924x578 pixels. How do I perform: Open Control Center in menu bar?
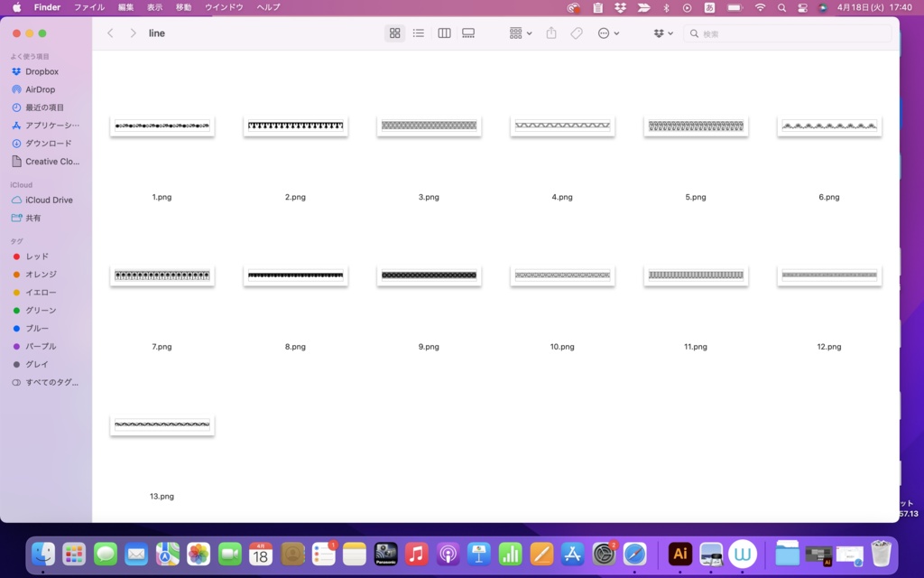[802, 7]
